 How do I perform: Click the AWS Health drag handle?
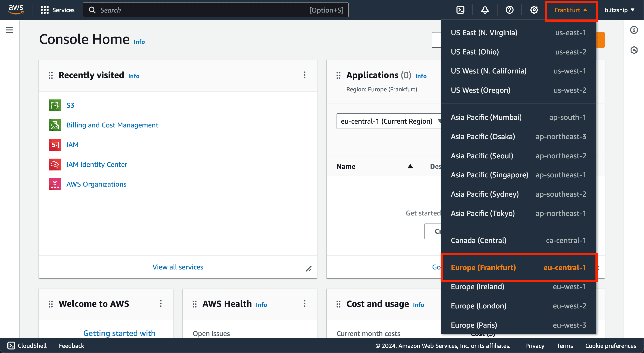194,304
